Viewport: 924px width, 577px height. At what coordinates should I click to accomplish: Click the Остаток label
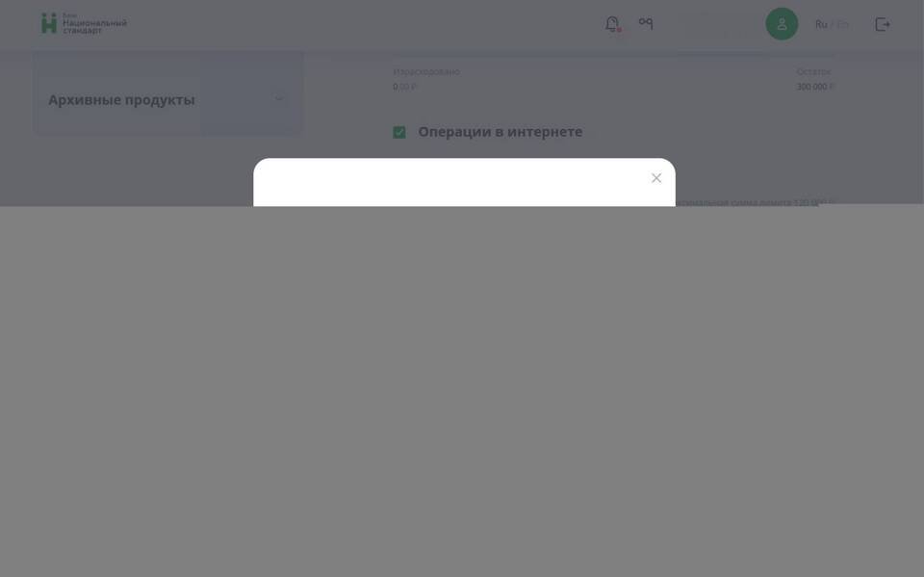click(813, 71)
